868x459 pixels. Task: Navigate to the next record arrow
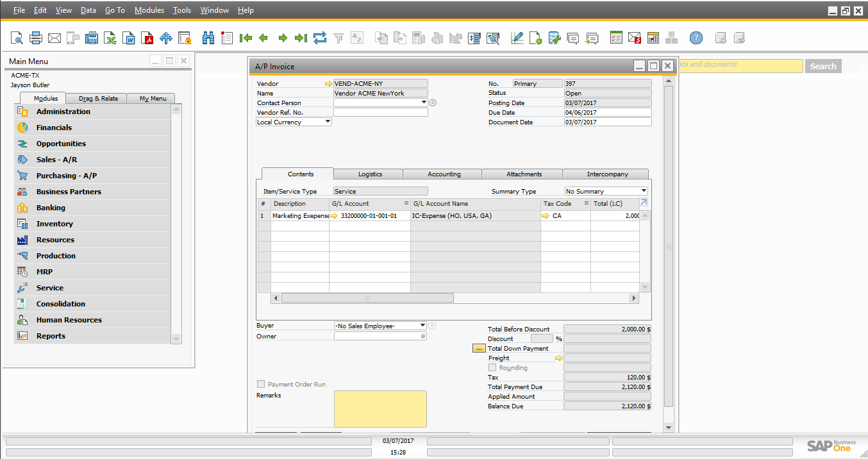(283, 38)
